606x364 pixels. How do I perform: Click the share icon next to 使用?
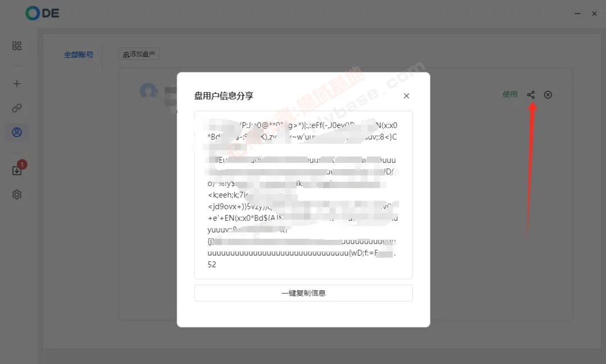(531, 94)
